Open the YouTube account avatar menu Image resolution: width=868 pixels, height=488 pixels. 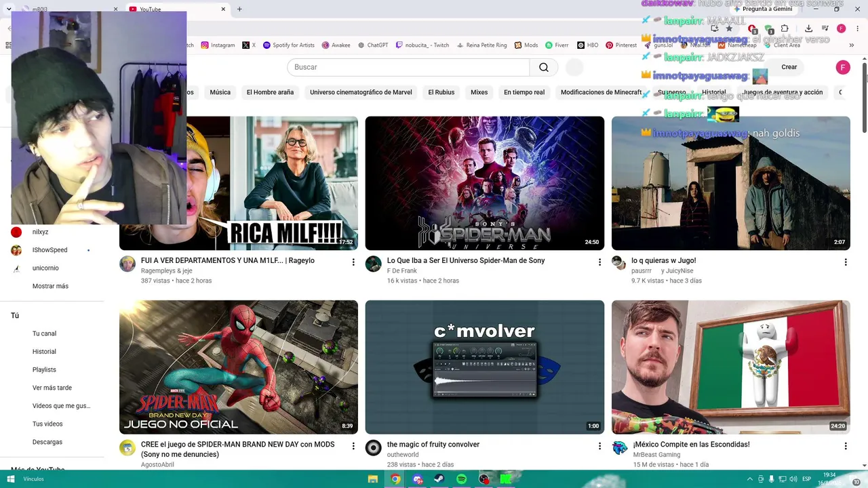tap(843, 67)
